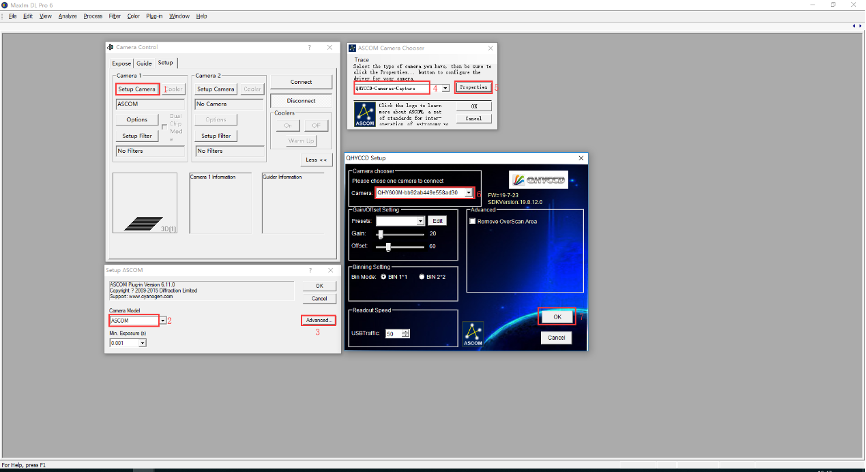Viewport: 866px width, 472px height.
Task: Toggle the Dual Chip Mode checkbox
Action: tap(164, 127)
